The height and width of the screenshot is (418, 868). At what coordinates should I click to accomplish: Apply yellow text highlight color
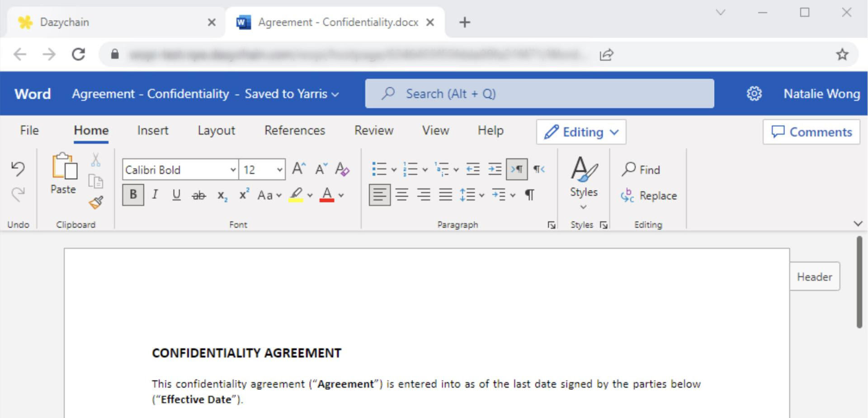click(296, 195)
